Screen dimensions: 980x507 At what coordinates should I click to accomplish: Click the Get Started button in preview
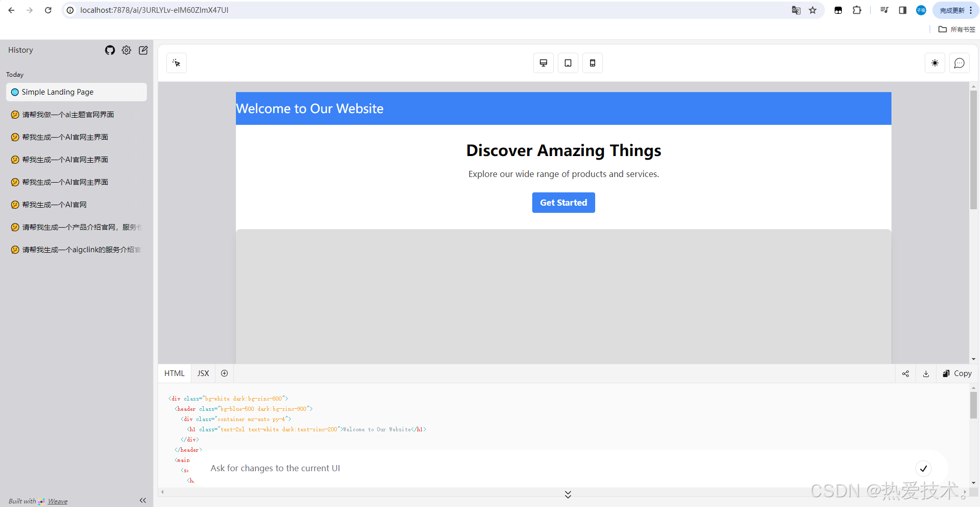point(563,203)
